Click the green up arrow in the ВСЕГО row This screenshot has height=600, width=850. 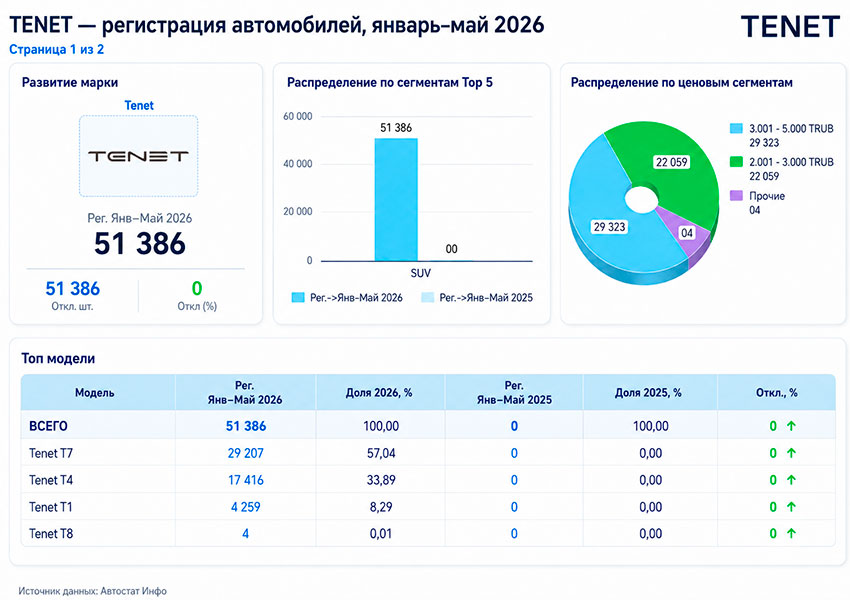pyautogui.click(x=791, y=426)
